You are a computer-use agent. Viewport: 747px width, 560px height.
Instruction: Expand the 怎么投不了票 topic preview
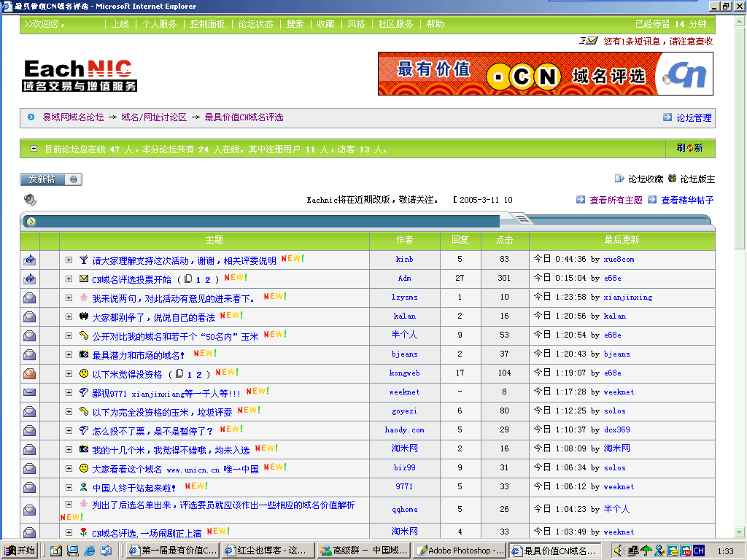click(x=69, y=430)
